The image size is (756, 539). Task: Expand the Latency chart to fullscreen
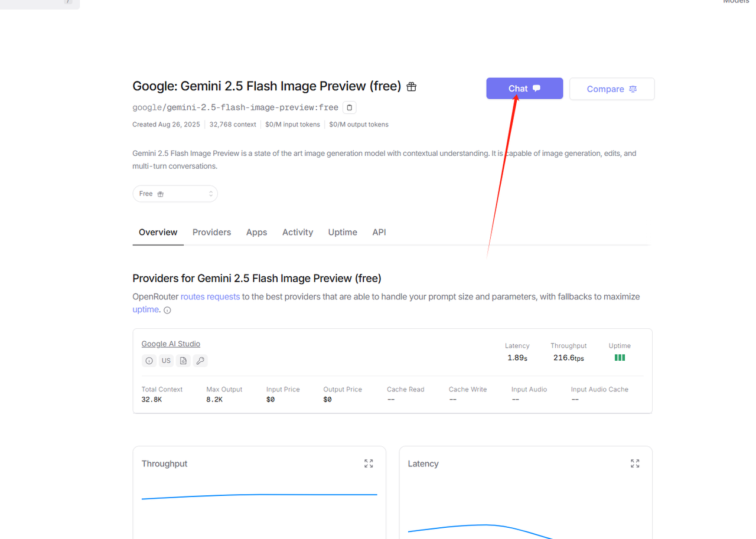coord(635,463)
